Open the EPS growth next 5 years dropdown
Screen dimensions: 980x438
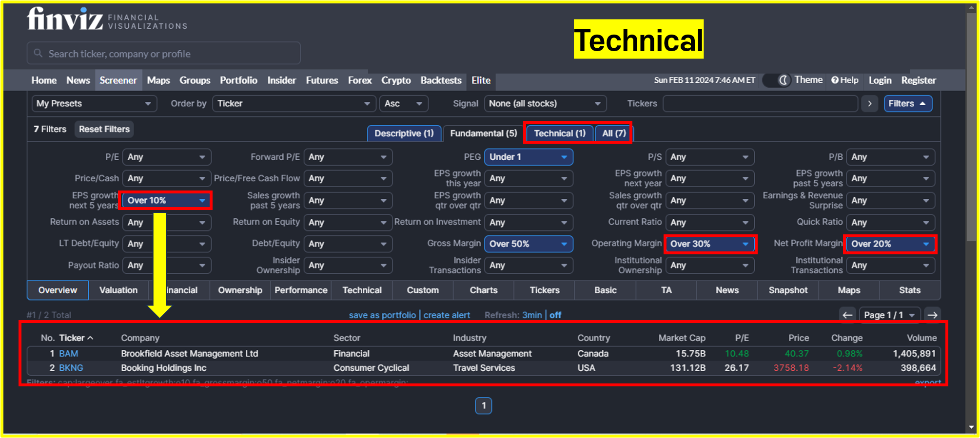[166, 200]
